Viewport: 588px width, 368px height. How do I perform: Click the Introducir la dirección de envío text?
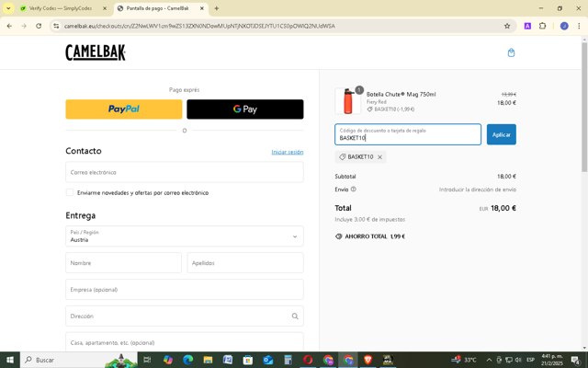click(478, 190)
